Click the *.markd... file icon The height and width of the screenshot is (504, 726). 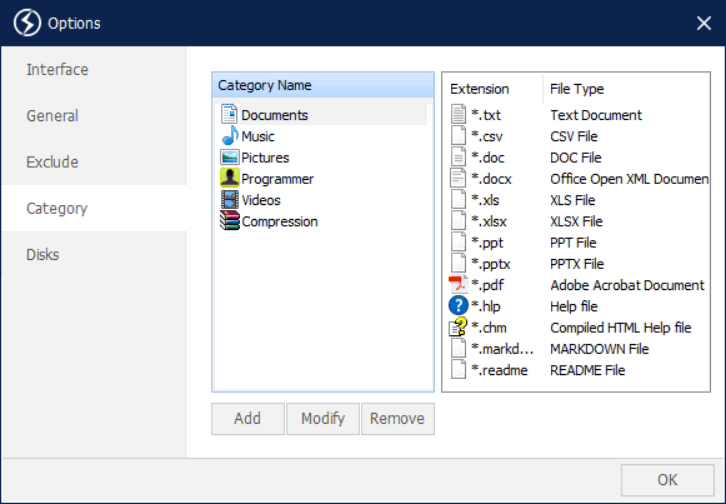click(x=458, y=348)
